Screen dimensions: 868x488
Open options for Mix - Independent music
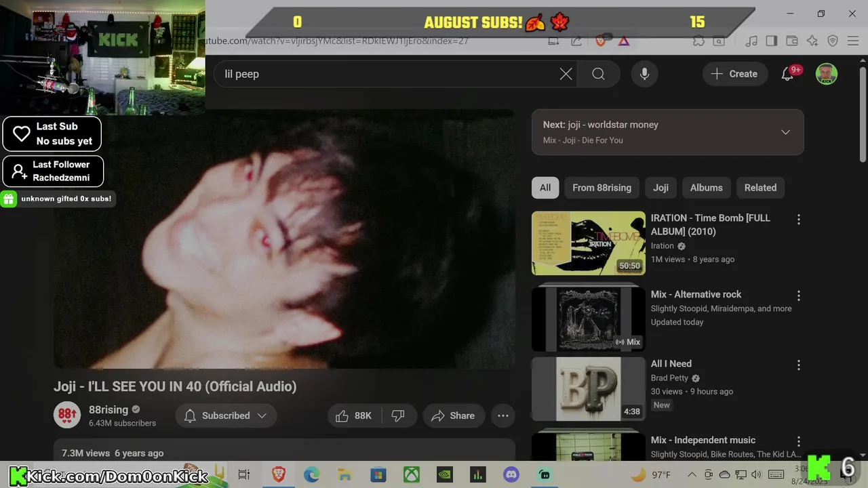[x=798, y=441]
